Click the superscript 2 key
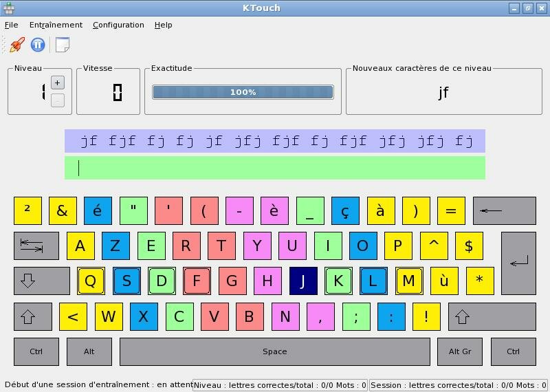 (27, 210)
